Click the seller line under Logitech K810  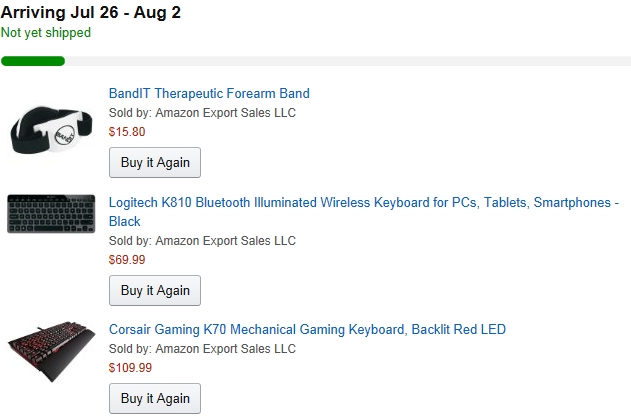tap(202, 241)
